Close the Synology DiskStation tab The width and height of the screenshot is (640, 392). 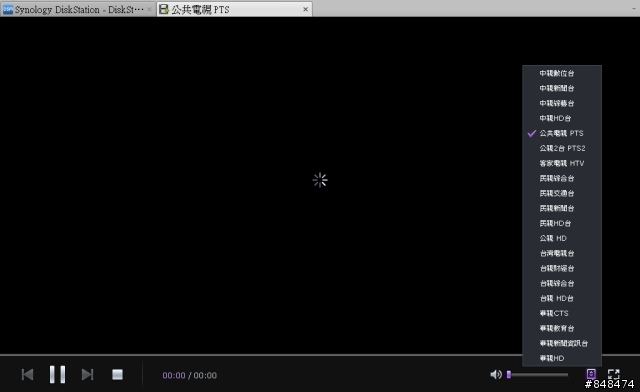click(149, 9)
